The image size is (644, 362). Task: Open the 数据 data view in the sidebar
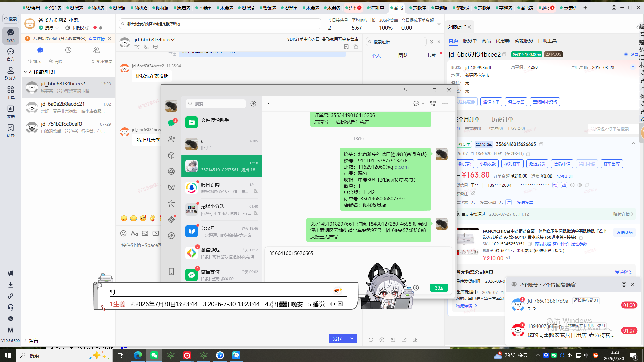point(11,112)
